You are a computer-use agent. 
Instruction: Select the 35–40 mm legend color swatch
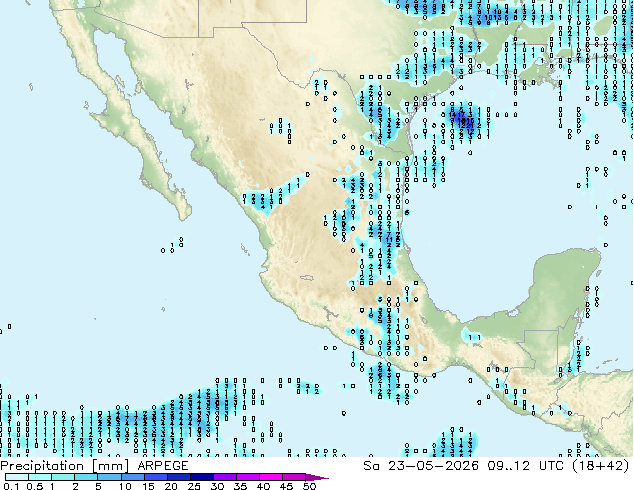click(x=247, y=477)
